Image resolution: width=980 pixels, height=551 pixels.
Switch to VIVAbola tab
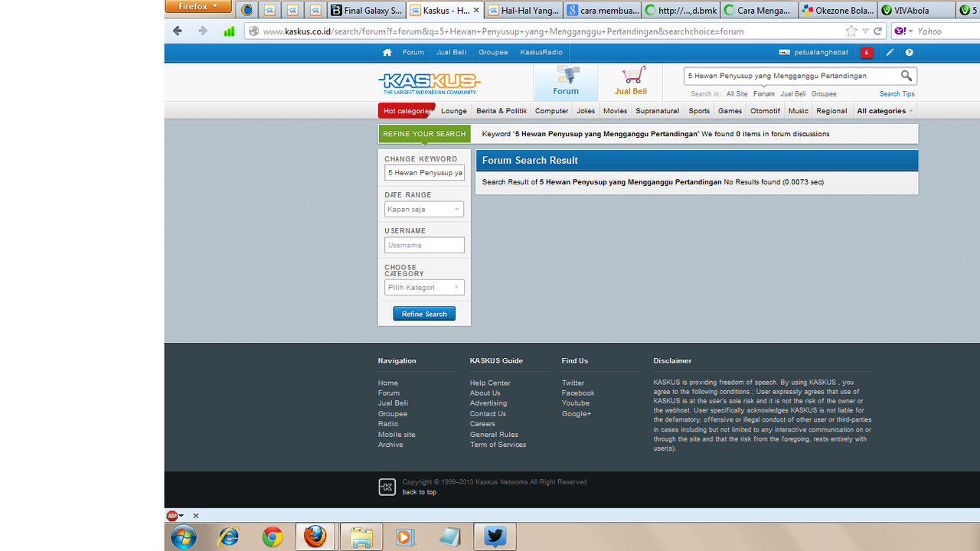pyautogui.click(x=916, y=10)
